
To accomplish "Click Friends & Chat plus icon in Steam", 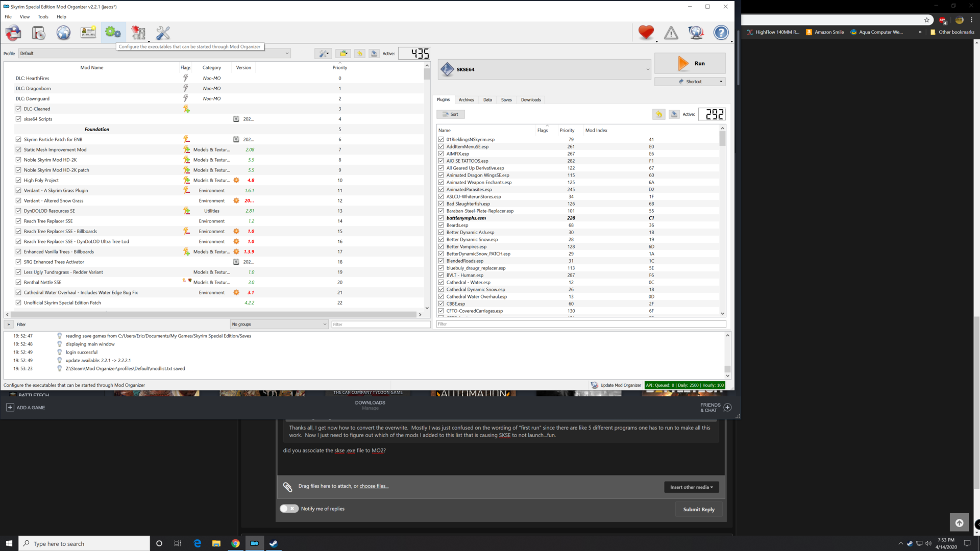I will pyautogui.click(x=727, y=407).
